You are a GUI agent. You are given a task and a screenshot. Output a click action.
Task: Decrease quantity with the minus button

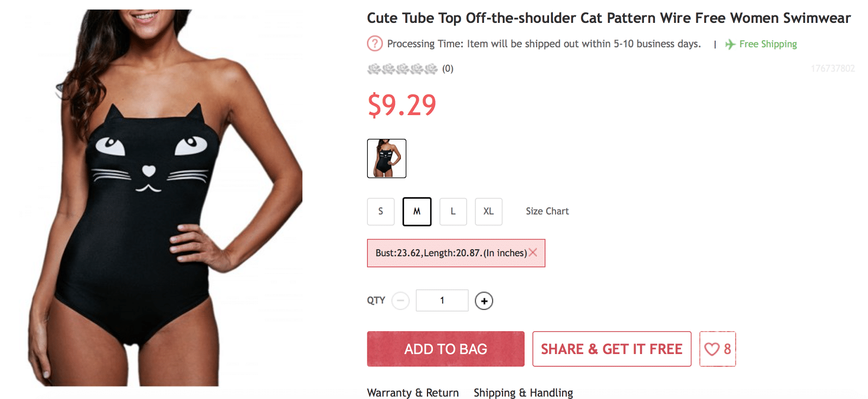coord(400,301)
